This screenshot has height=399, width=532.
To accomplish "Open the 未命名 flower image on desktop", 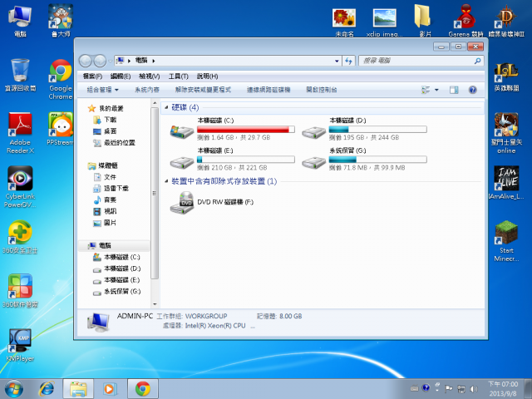I will [344, 22].
